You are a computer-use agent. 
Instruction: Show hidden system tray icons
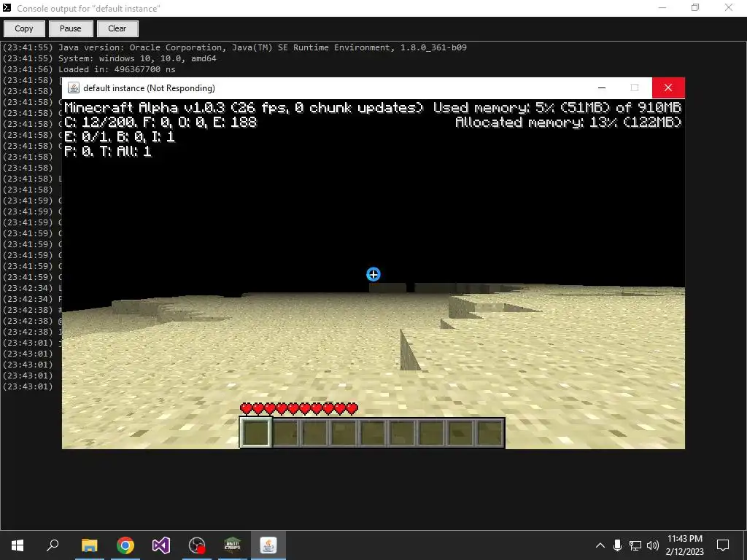coord(600,545)
